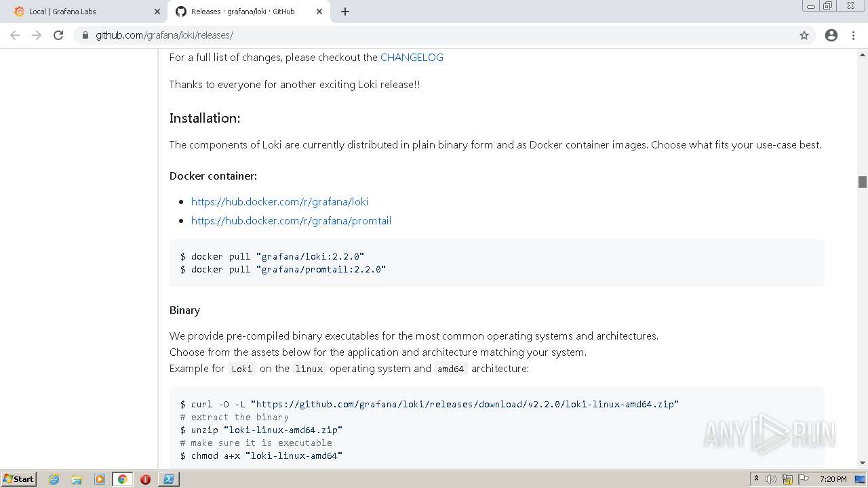This screenshot has width=868, height=488.
Task: Click the page scrollbar thumb
Action: pos(863,182)
